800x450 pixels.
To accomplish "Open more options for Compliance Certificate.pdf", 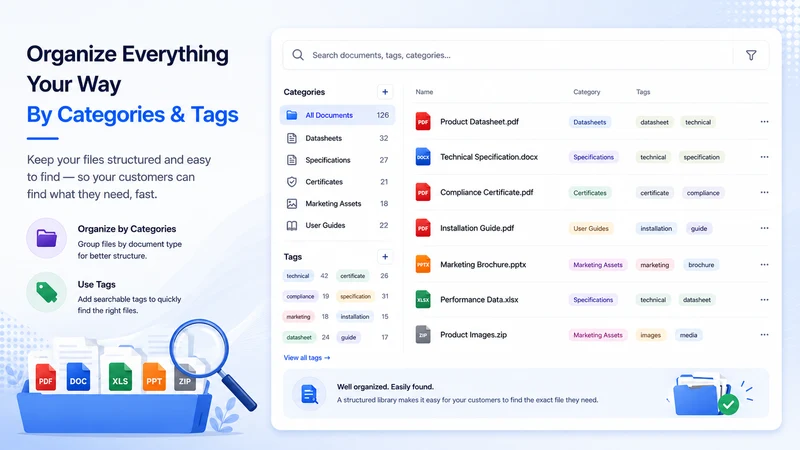I will pyautogui.click(x=764, y=192).
